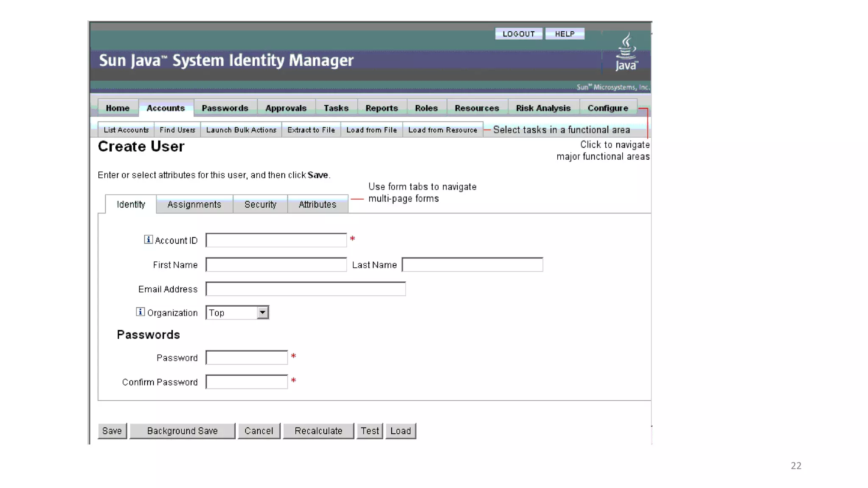
Task: Click the info icon beside Organization
Action: [140, 312]
